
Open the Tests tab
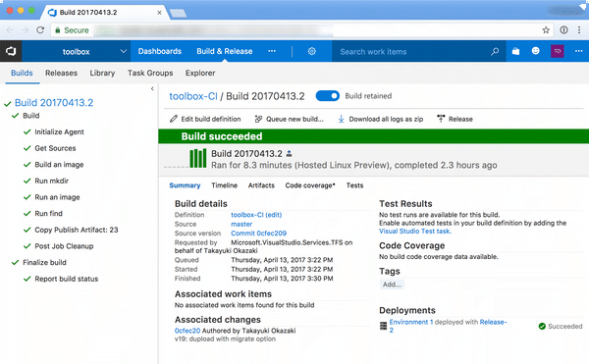point(354,185)
